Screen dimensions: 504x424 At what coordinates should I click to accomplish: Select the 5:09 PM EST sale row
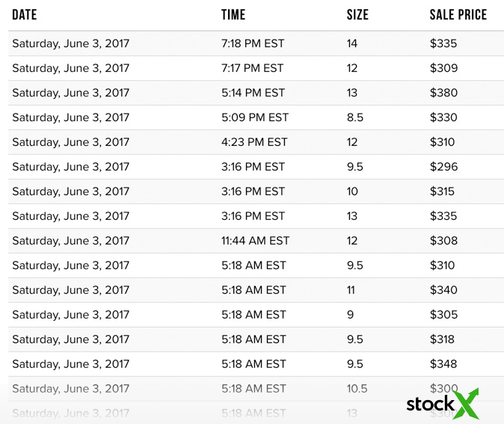point(255,117)
